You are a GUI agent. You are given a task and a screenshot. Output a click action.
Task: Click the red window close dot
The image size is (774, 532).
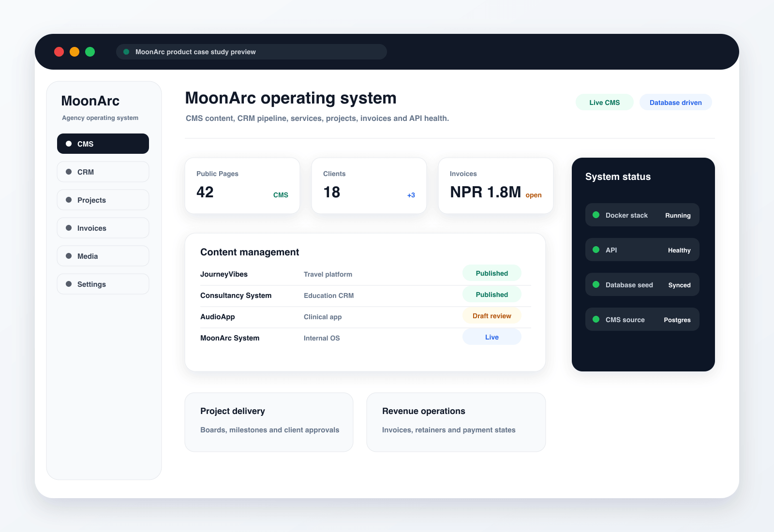point(59,52)
